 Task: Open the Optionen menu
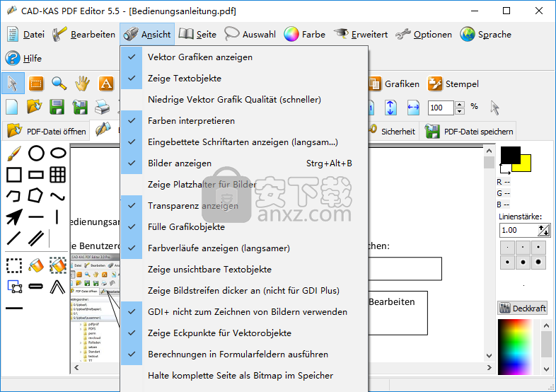424,35
